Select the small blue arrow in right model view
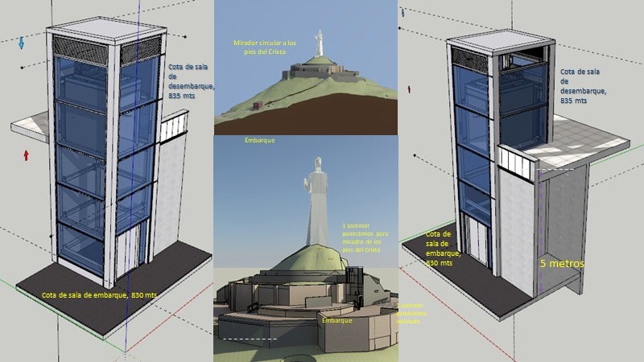 [403, 13]
